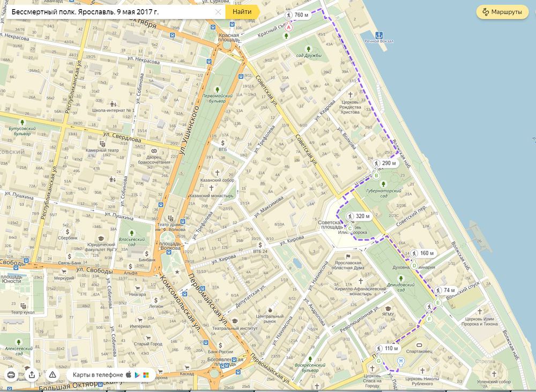The height and width of the screenshot is (392, 536).
Task: Click the Меркурий shopping cart icon
Action: [x=64, y=271]
